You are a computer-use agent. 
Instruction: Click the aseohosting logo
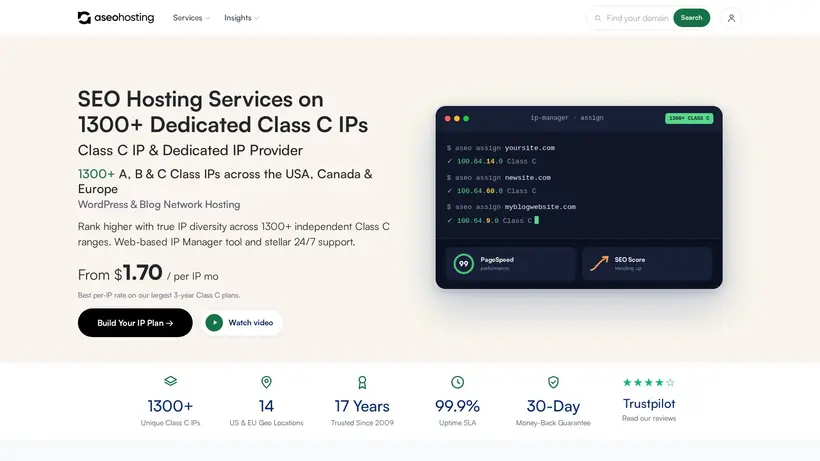116,18
